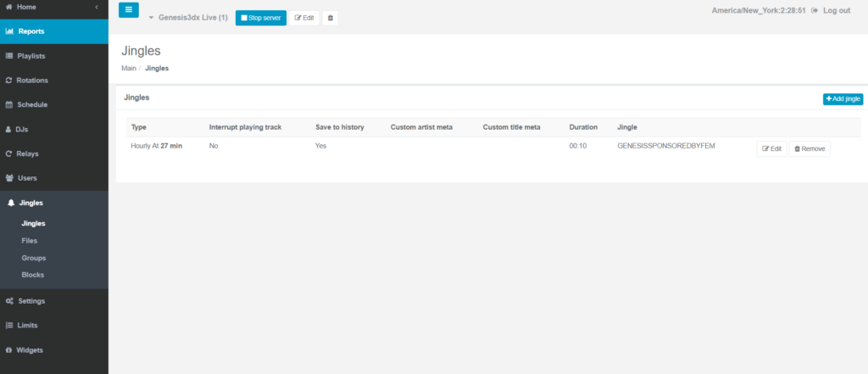Collapse the Jingles sidebar section

pyautogui.click(x=31, y=203)
